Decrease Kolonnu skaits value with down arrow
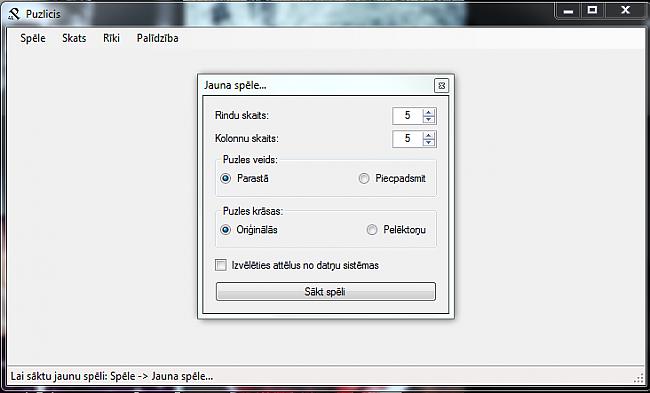This screenshot has width=650, height=393. pos(429,143)
